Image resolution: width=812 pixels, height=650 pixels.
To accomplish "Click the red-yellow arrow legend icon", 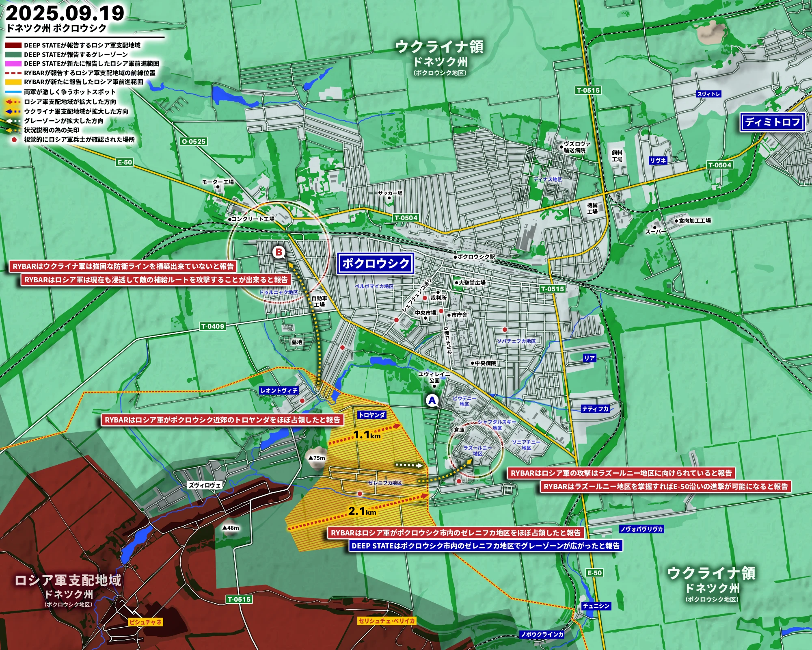I will [13, 102].
